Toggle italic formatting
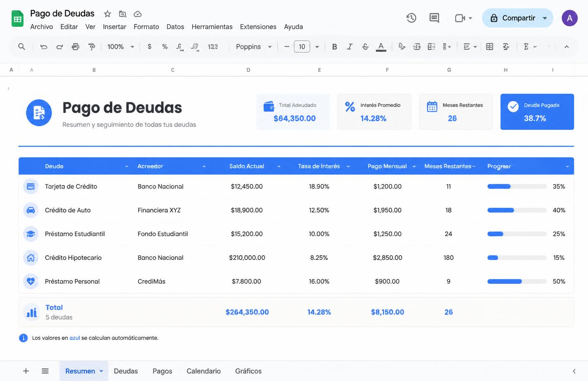The height and width of the screenshot is (381, 588). pos(350,47)
